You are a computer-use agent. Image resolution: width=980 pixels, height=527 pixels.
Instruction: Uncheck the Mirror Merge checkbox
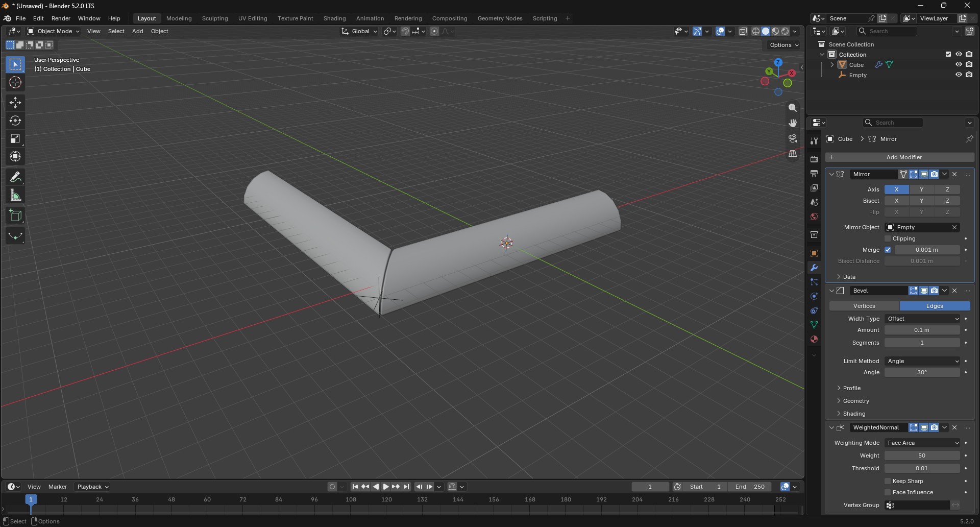pos(888,250)
